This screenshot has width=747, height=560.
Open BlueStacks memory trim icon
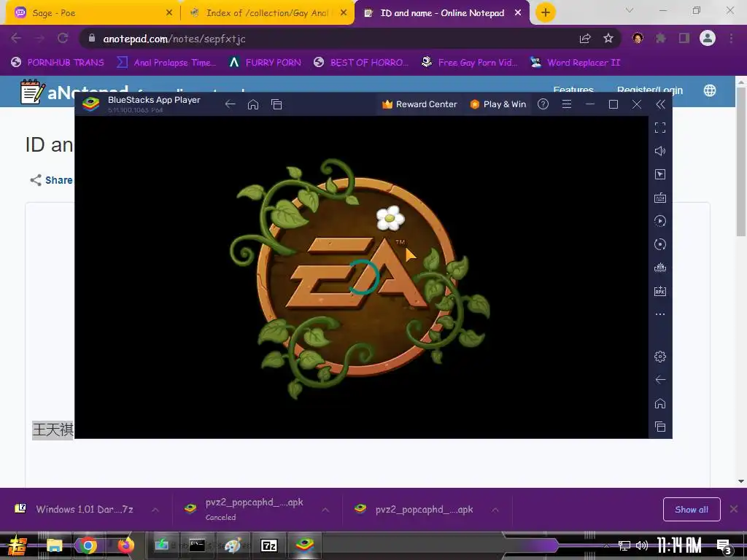pyautogui.click(x=659, y=268)
